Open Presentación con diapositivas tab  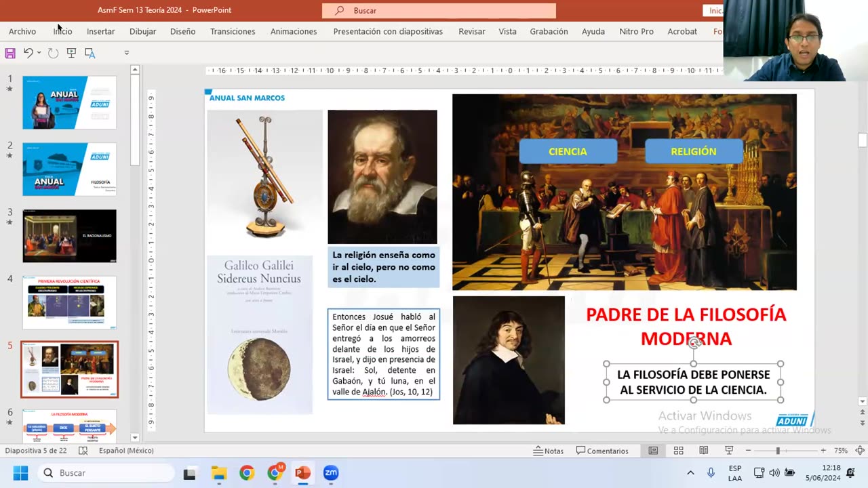coord(388,31)
